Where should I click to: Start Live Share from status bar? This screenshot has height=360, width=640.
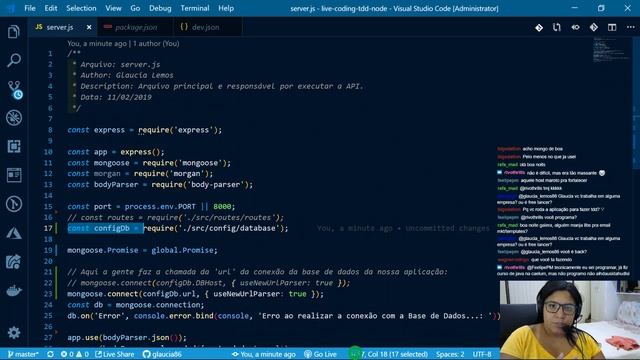[x=114, y=354]
